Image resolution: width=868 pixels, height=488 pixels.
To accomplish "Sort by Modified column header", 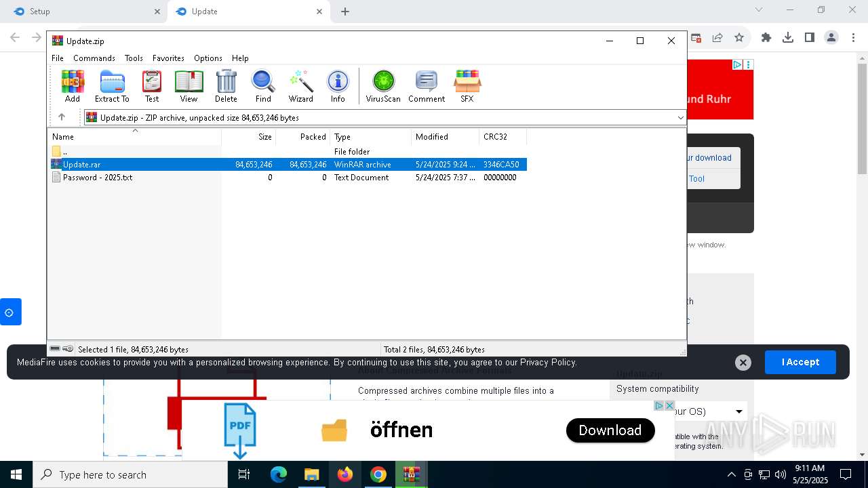I will click(446, 137).
